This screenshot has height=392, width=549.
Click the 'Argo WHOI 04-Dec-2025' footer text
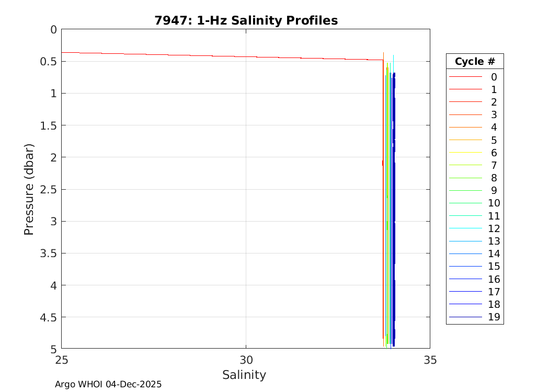coord(108,384)
